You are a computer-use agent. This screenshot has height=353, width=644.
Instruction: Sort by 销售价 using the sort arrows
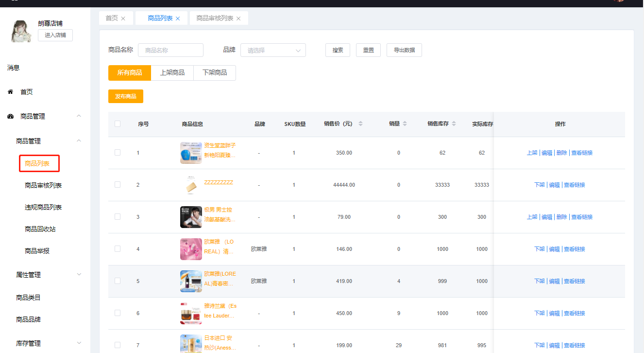pos(360,124)
